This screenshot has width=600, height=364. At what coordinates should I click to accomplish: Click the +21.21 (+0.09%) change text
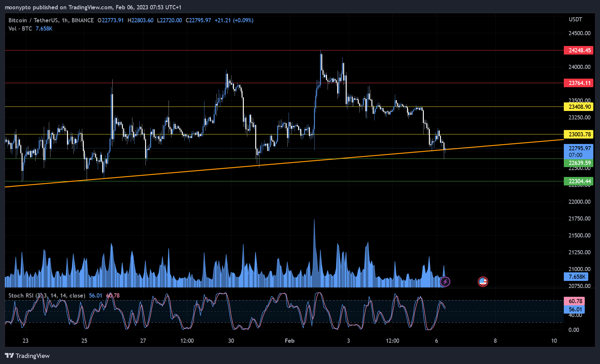tap(234, 20)
